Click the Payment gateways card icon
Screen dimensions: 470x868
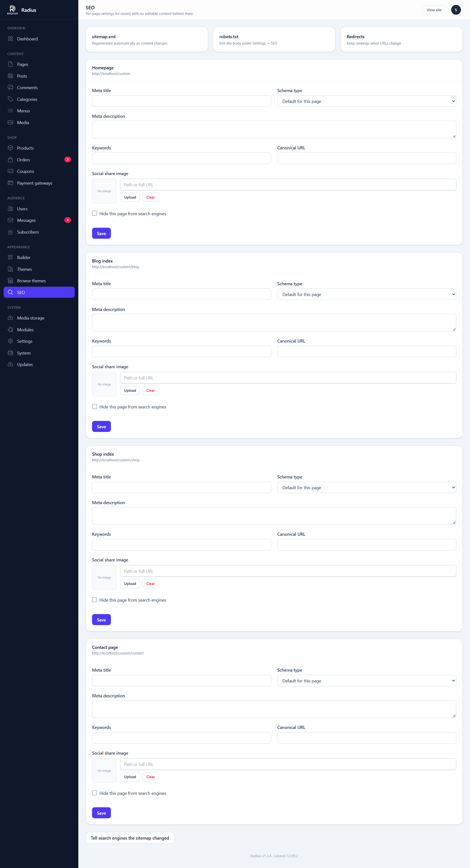point(11,183)
